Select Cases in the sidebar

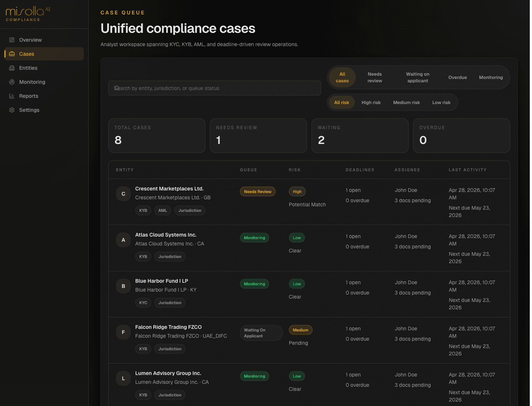44,54
